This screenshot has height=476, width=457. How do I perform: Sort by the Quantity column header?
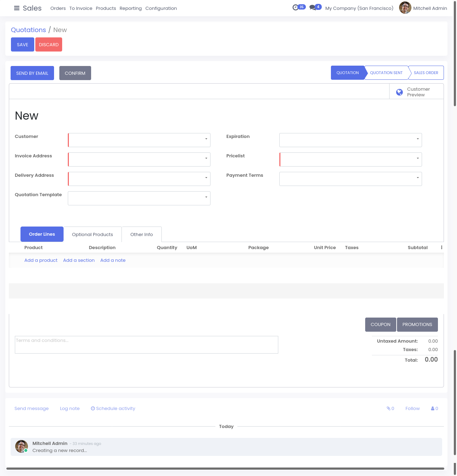[167, 247]
